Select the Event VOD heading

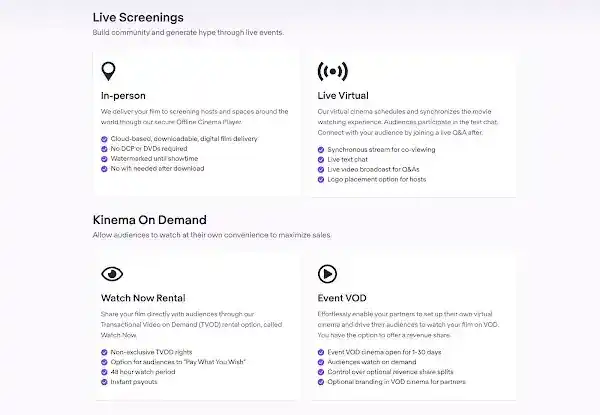point(342,298)
